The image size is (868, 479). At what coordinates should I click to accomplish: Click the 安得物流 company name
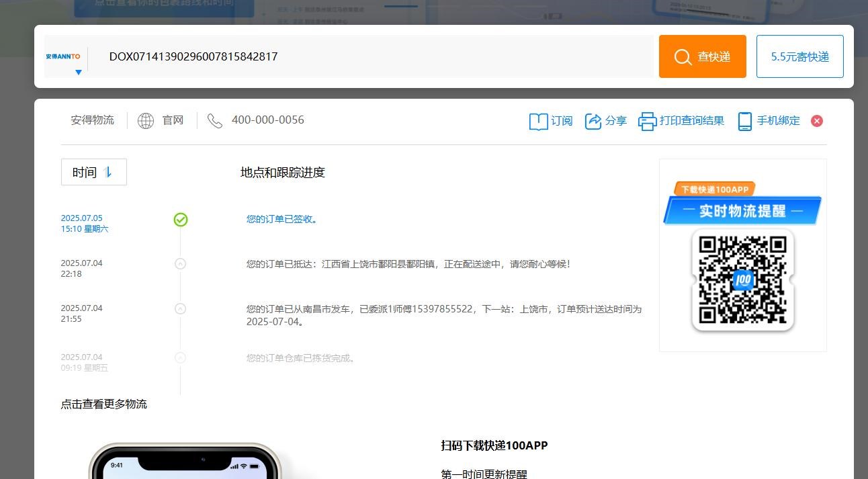(93, 120)
